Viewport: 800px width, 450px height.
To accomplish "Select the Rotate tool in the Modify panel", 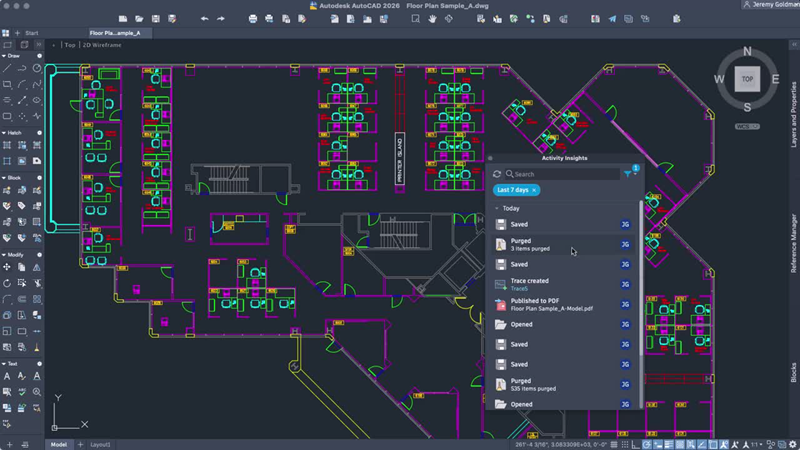I will point(7,283).
